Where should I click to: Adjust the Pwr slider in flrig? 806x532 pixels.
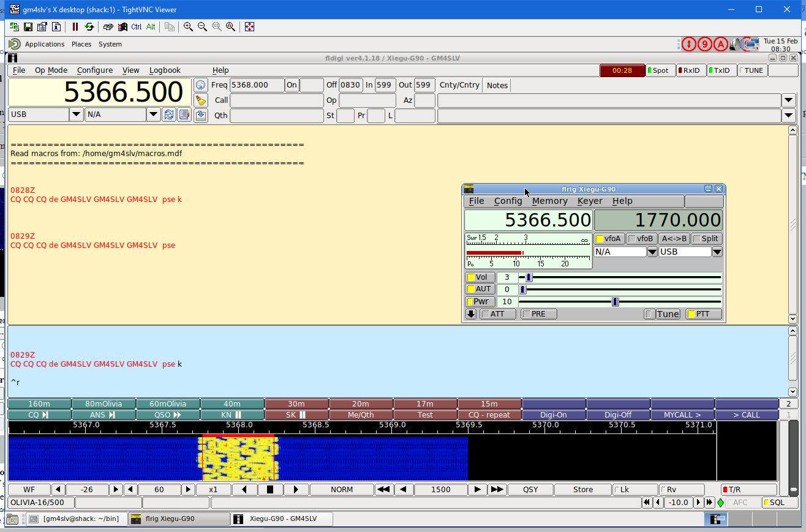(x=614, y=301)
